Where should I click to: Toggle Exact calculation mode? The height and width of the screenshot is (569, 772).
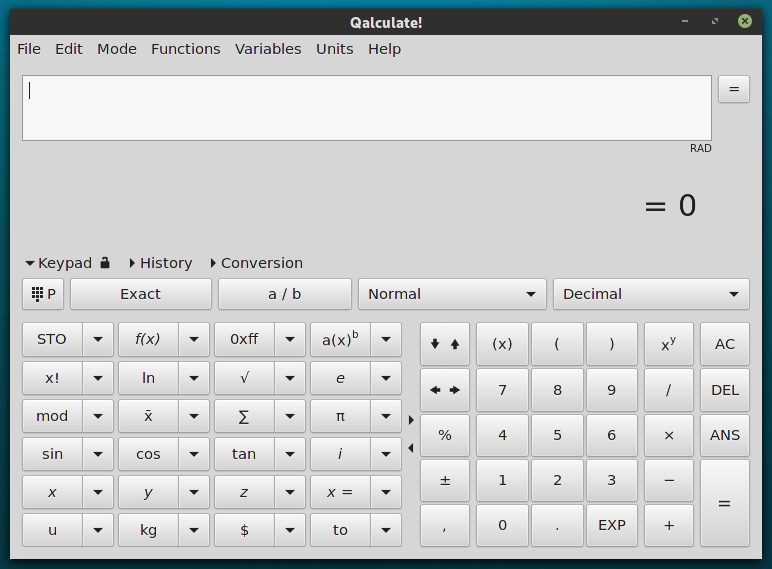click(140, 294)
